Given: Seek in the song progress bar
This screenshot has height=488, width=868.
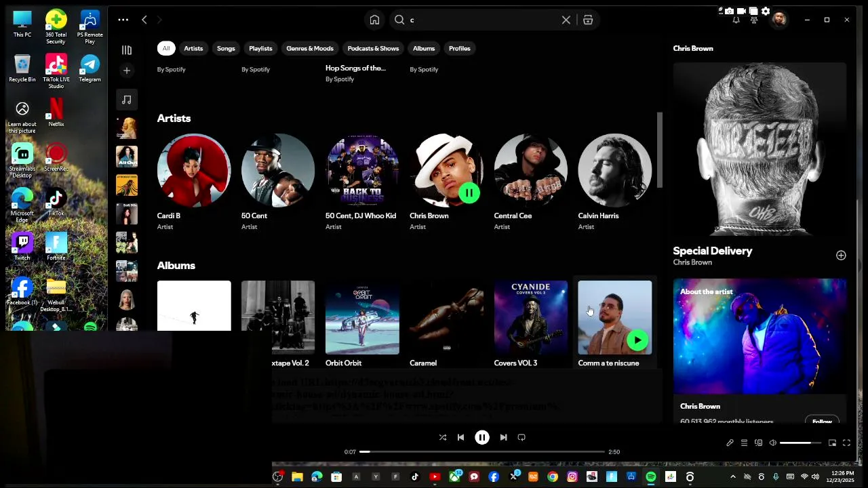Looking at the screenshot, I should point(482,451).
